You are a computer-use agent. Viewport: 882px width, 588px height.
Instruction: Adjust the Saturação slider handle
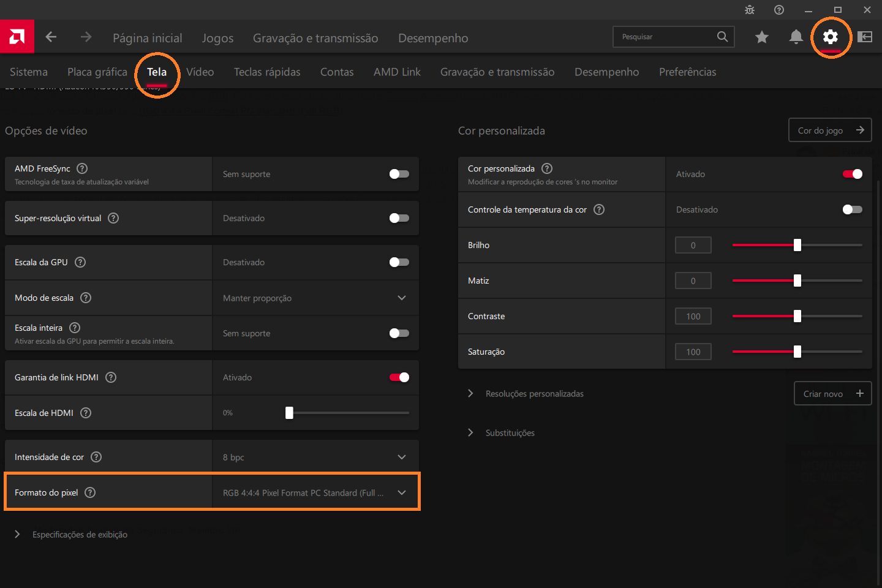[797, 352]
